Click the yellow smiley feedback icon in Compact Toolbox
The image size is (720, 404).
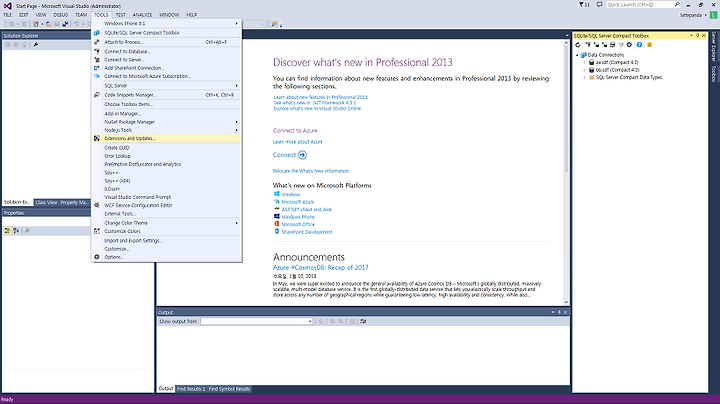(649, 45)
